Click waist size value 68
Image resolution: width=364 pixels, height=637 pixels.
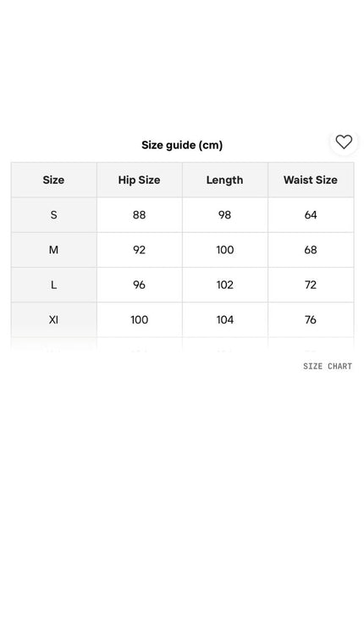click(311, 250)
